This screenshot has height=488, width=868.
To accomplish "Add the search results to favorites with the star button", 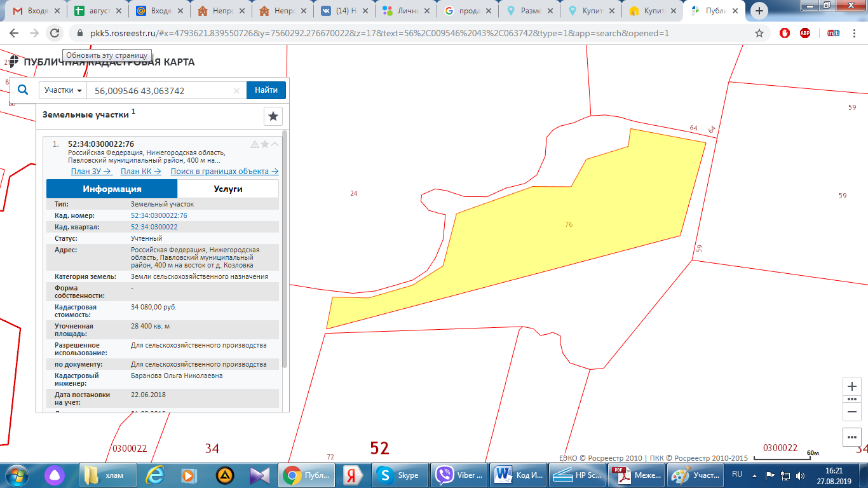I will [x=273, y=116].
